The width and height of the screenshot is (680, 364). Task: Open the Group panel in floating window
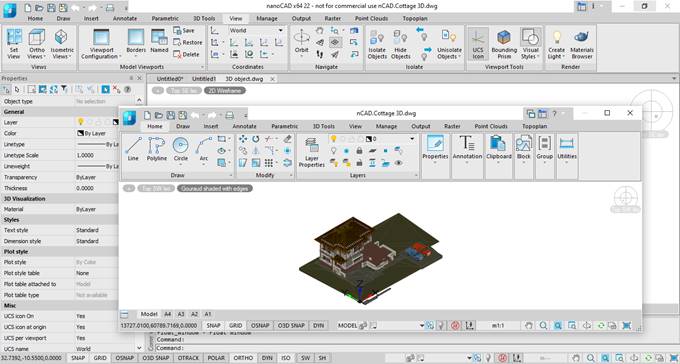545,149
